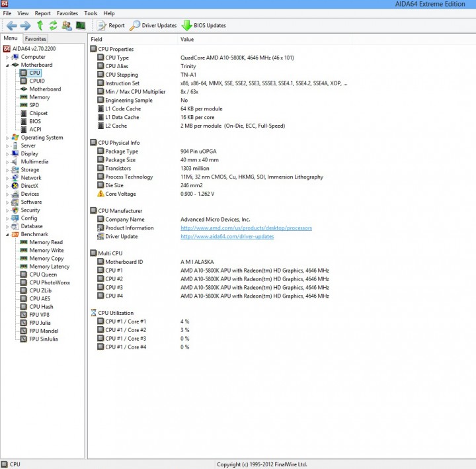This screenshot has height=469, width=476.
Task: Open the Favorites menu
Action: pyautogui.click(x=67, y=13)
